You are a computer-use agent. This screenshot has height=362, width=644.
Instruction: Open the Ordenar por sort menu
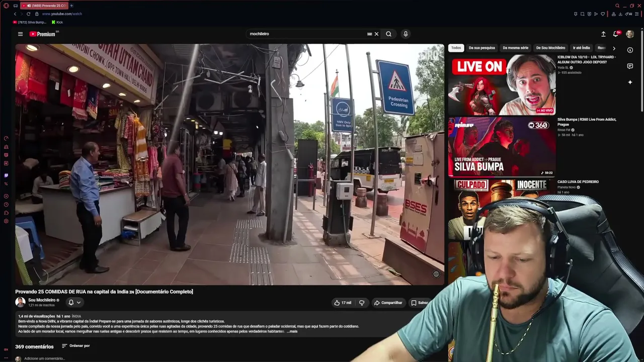coord(76,346)
